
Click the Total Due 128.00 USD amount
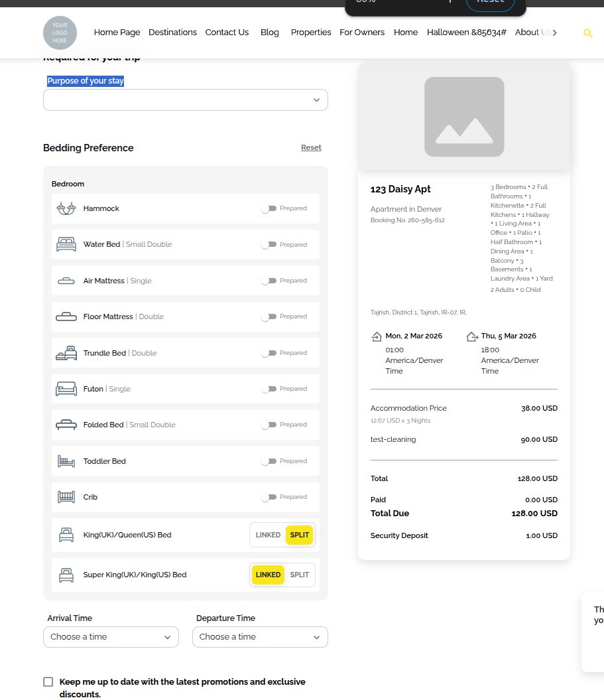tap(534, 514)
